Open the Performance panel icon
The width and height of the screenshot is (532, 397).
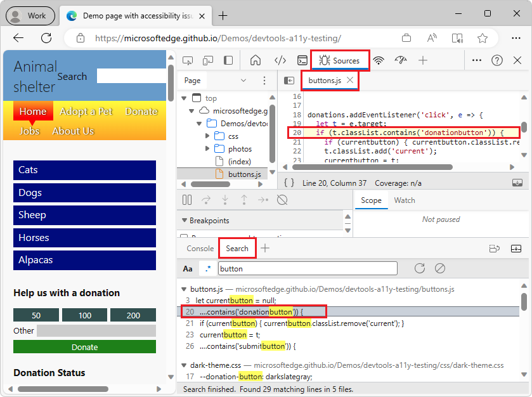(x=401, y=60)
